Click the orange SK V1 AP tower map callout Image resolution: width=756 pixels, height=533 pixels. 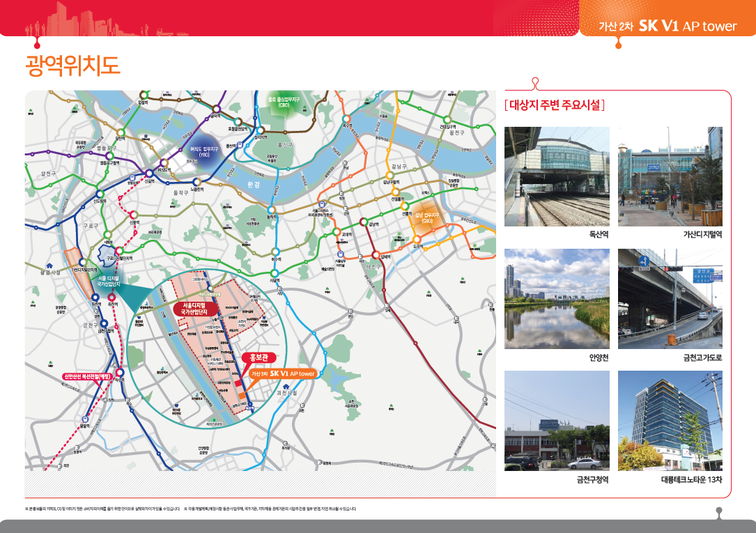tap(283, 373)
